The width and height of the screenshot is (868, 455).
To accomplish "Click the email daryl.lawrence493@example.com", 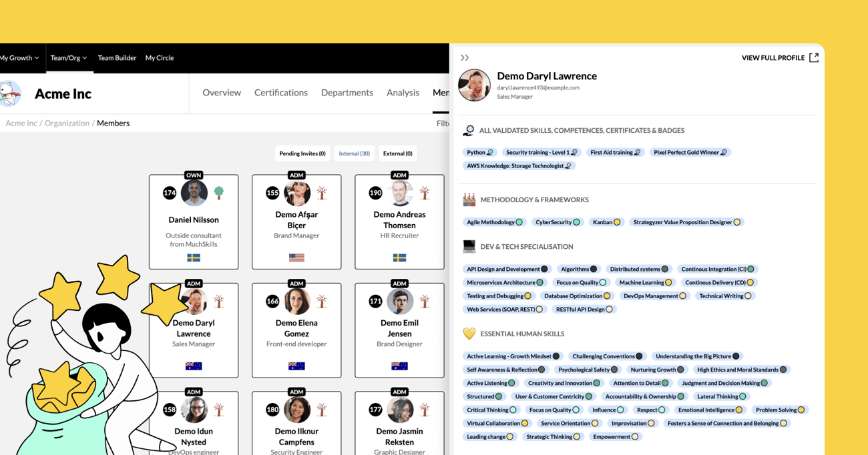I will 538,87.
